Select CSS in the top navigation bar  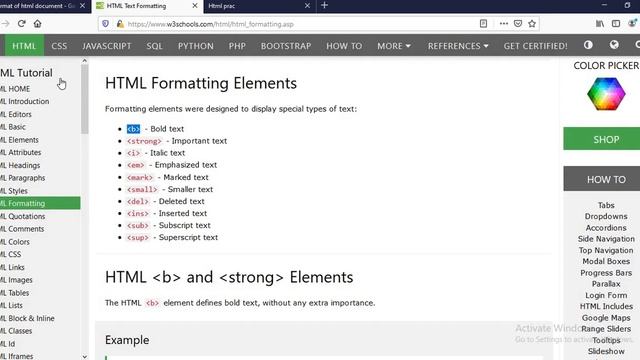coord(59,46)
